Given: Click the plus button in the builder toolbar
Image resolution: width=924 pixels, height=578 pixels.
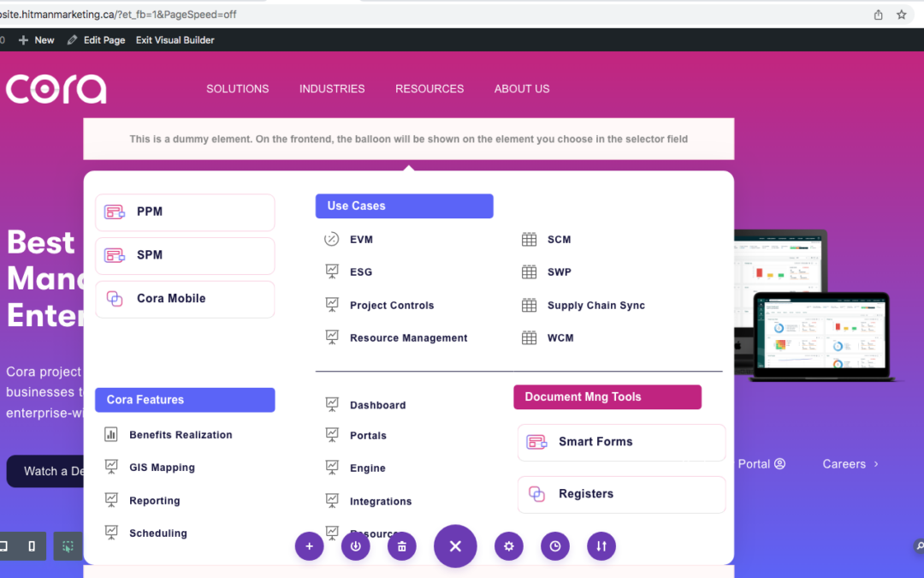Looking at the screenshot, I should [x=310, y=546].
